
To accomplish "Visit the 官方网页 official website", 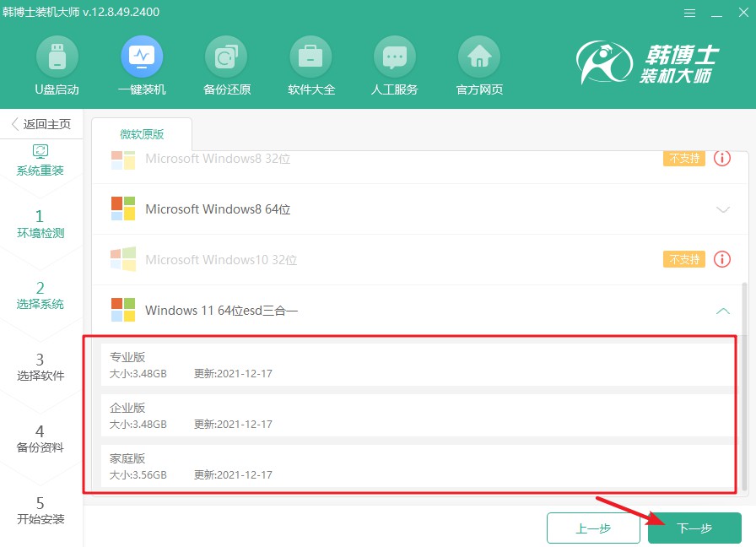I will pyautogui.click(x=478, y=63).
